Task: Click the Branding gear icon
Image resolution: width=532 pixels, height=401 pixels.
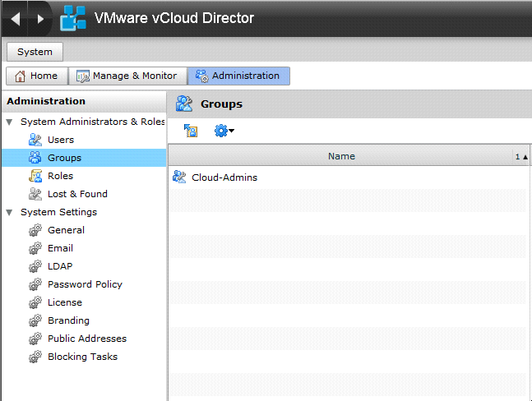Action: (35, 320)
